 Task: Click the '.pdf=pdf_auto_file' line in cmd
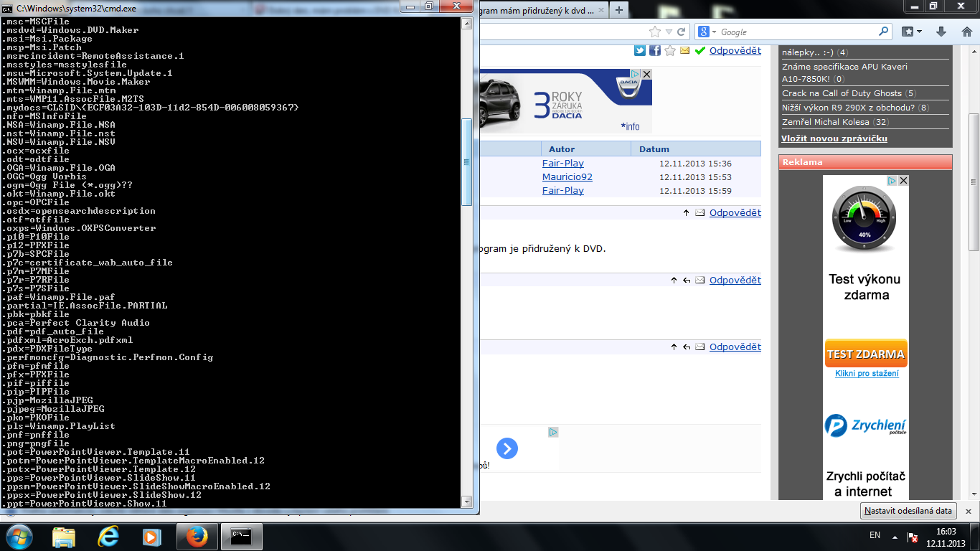(x=55, y=331)
